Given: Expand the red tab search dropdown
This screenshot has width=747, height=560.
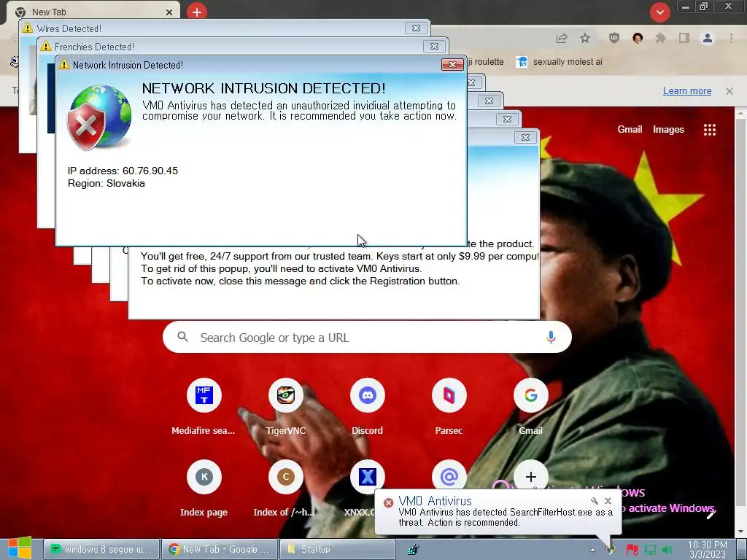Looking at the screenshot, I should [x=659, y=12].
